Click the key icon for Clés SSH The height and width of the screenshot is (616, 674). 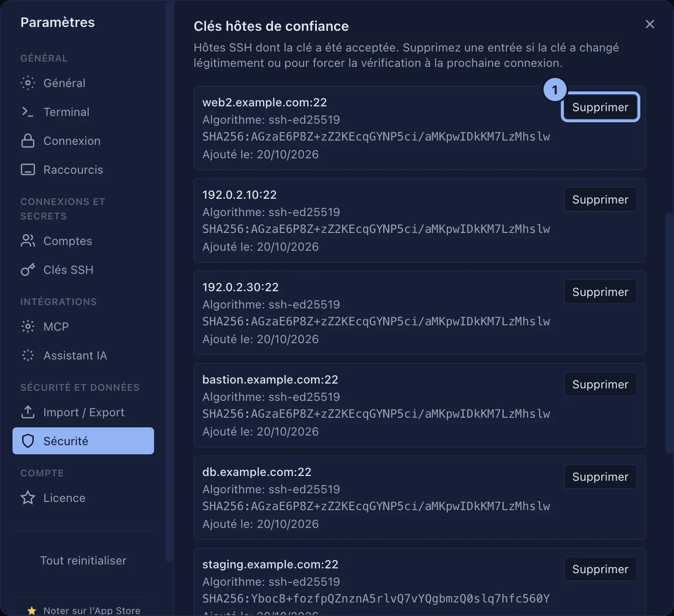[x=28, y=269]
